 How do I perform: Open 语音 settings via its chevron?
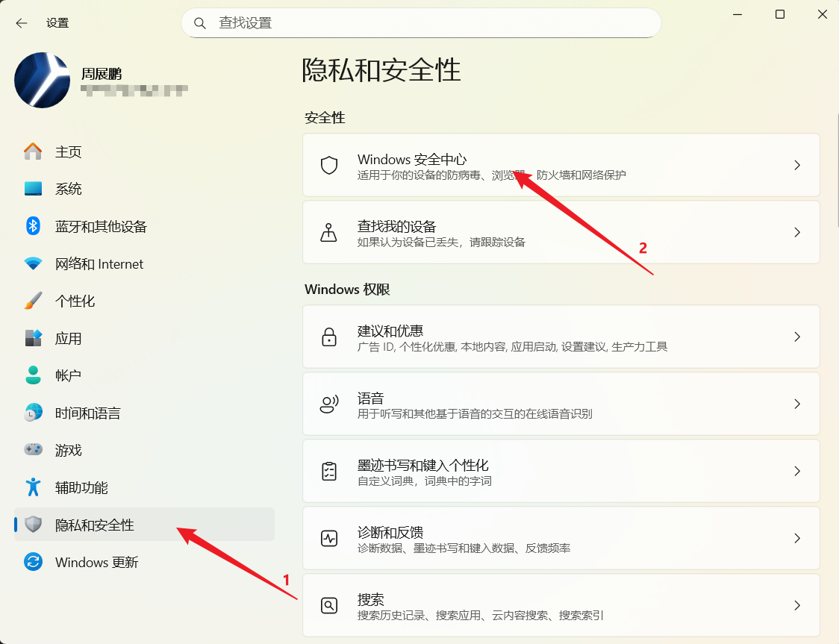797,404
